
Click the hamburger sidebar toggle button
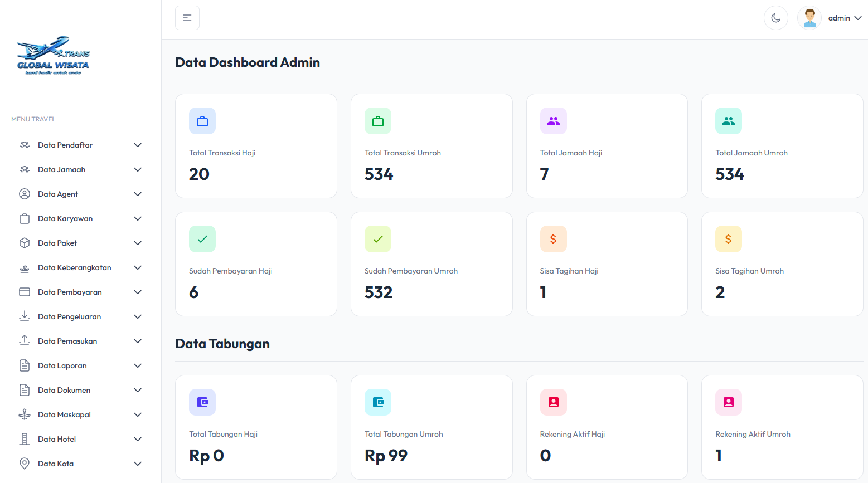point(187,18)
